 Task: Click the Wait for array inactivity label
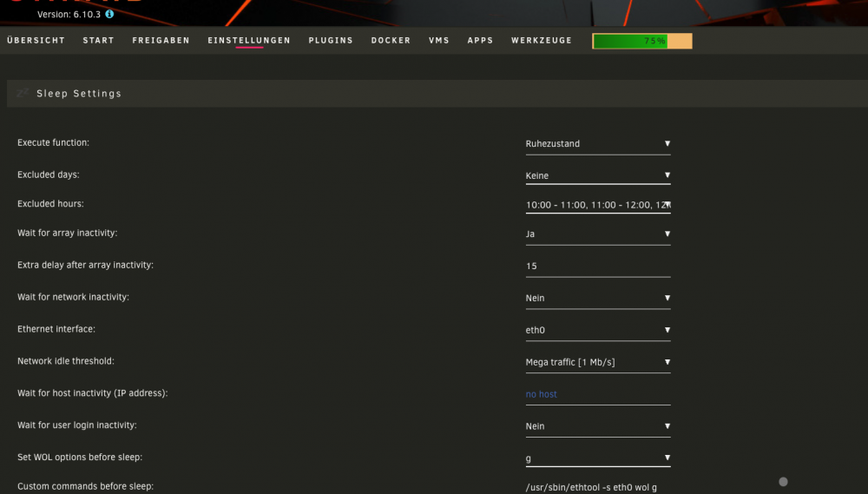(67, 234)
